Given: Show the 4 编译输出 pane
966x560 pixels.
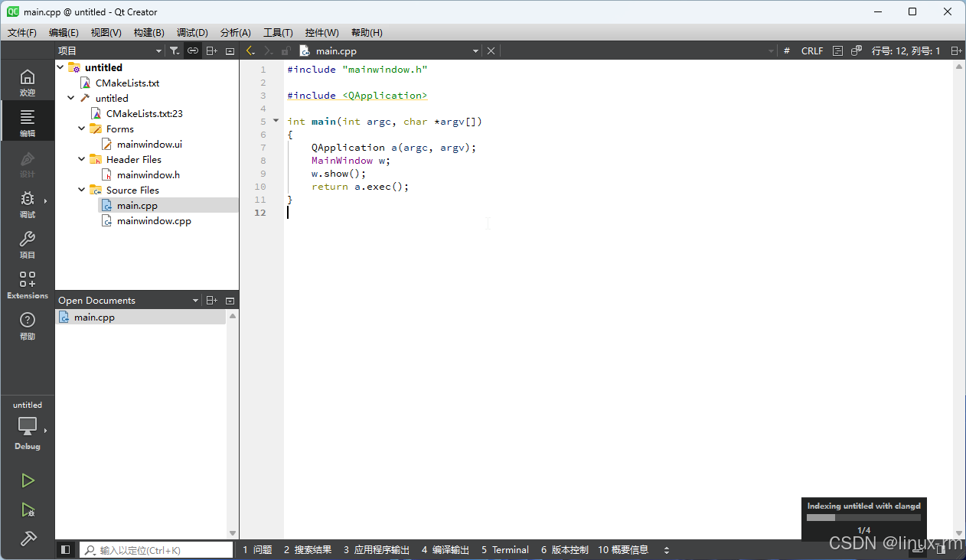Looking at the screenshot, I should click(445, 549).
